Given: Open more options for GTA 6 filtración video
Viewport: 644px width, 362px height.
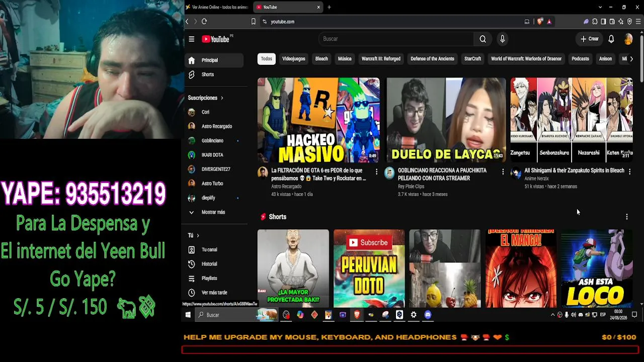Looking at the screenshot, I should pyautogui.click(x=376, y=171).
